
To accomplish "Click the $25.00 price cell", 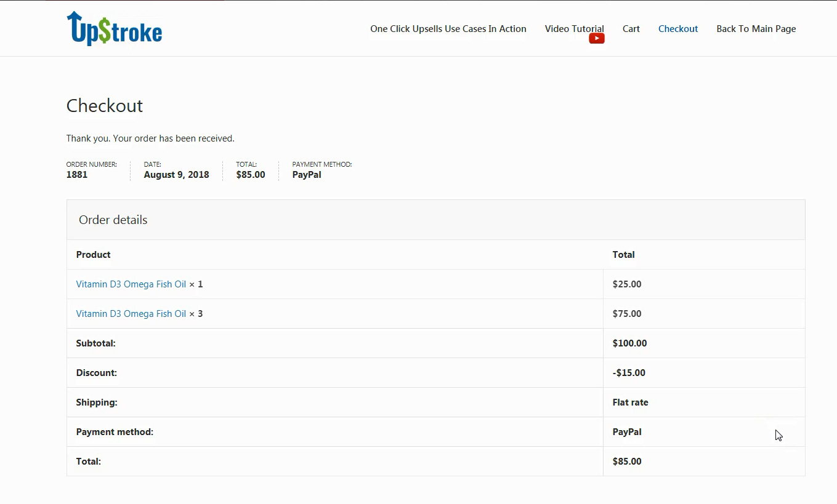I will [x=627, y=284].
